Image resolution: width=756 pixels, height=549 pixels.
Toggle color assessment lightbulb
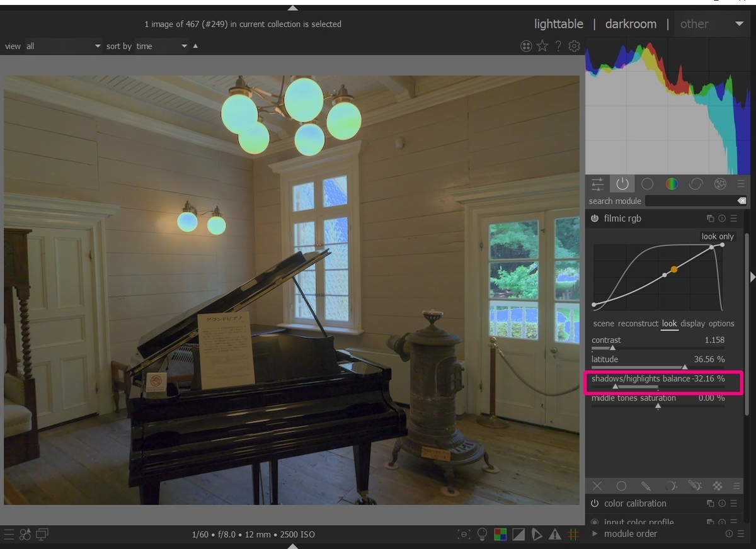(483, 535)
